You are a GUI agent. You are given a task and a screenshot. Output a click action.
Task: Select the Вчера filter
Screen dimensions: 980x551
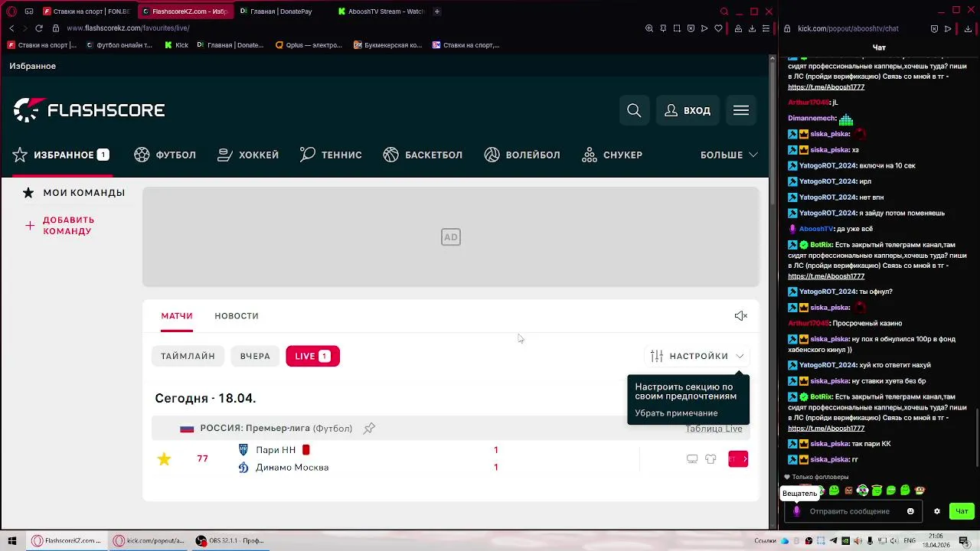click(x=255, y=356)
